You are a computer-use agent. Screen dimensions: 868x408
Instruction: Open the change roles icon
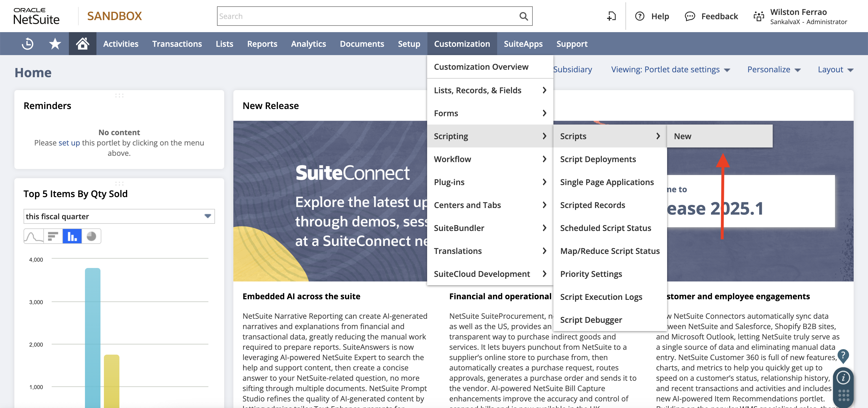759,16
